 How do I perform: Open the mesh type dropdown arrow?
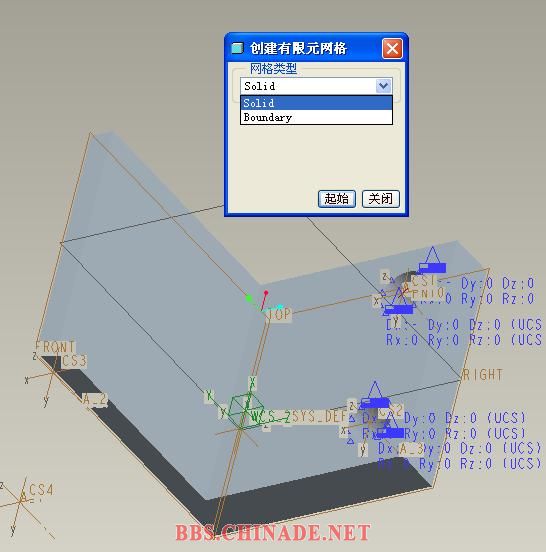pos(383,86)
